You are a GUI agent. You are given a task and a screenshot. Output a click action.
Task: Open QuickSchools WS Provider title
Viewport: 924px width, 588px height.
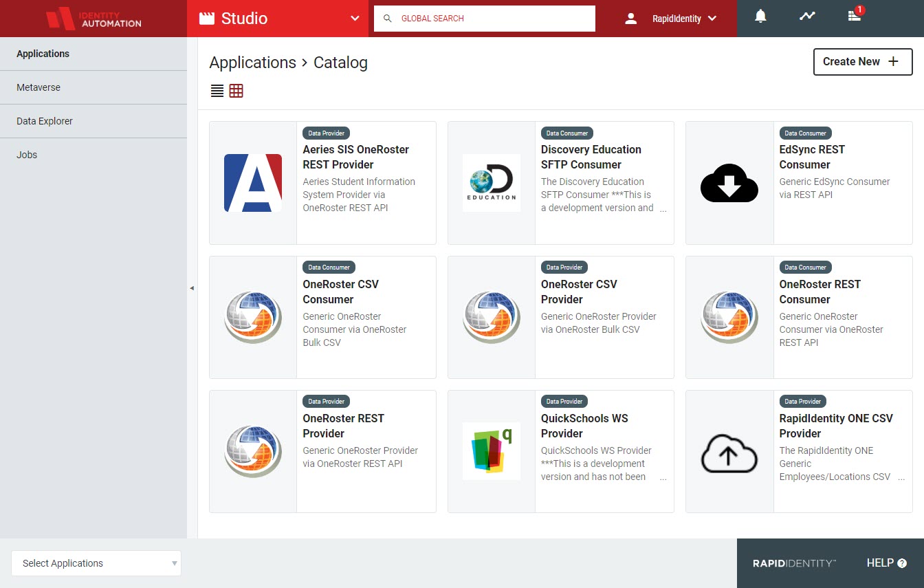(584, 426)
